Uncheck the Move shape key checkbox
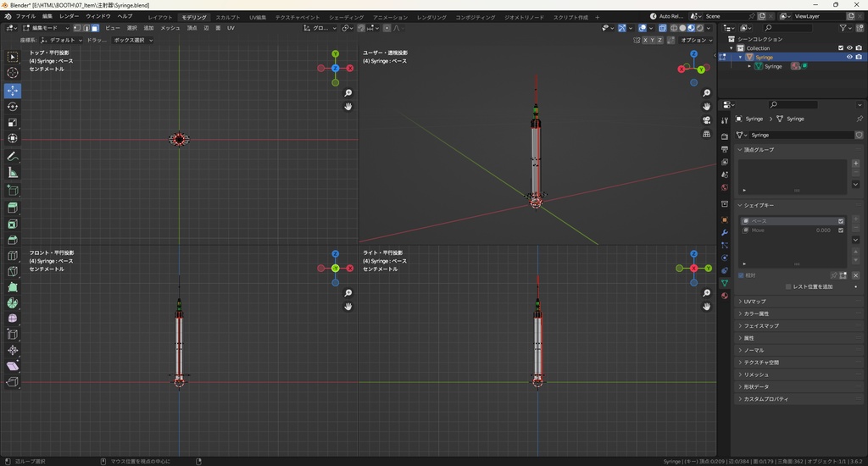Image resolution: width=868 pixels, height=466 pixels. [x=841, y=230]
